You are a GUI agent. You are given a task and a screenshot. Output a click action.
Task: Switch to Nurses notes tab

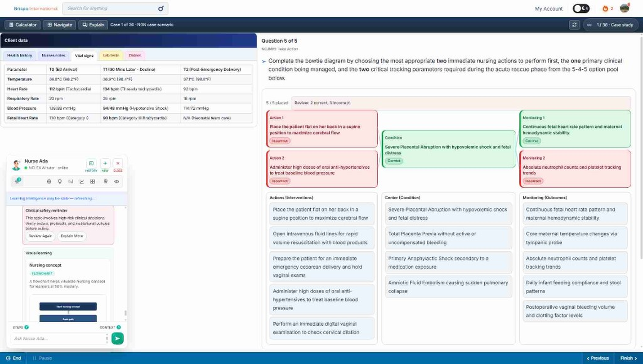[x=53, y=55]
